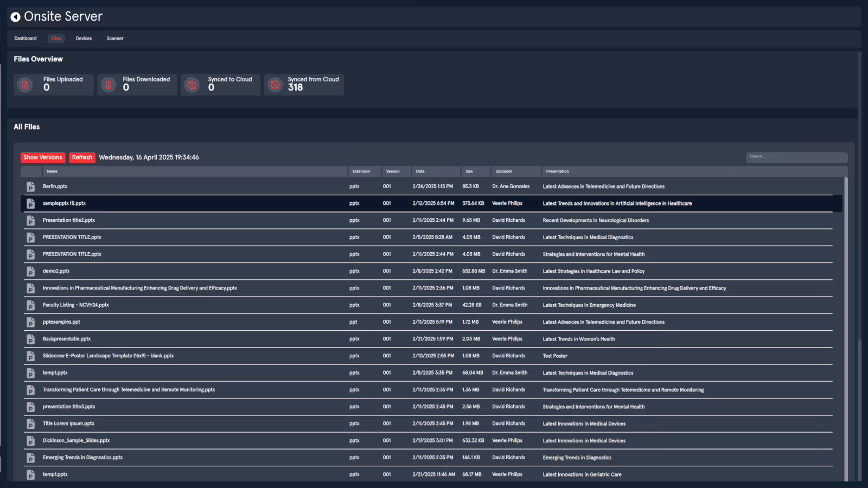Screen dimensions: 868x488
Task: Click file icon for temp1.pptx by Veerle Philips
Action: [31, 475]
